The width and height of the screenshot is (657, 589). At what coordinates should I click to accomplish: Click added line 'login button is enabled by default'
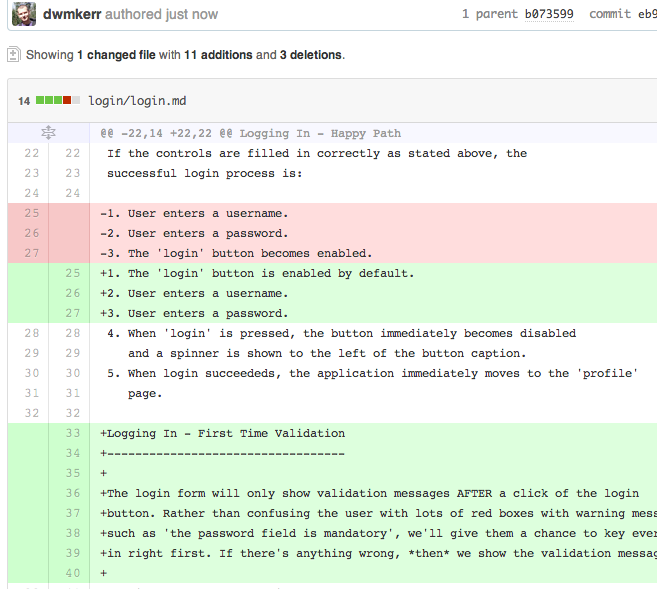257,273
